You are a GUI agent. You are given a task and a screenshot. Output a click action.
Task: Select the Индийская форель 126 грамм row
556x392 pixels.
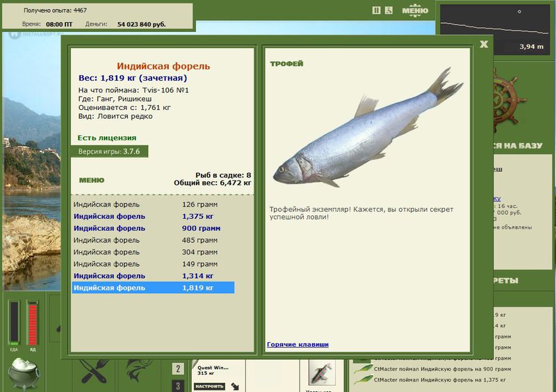[153, 204]
